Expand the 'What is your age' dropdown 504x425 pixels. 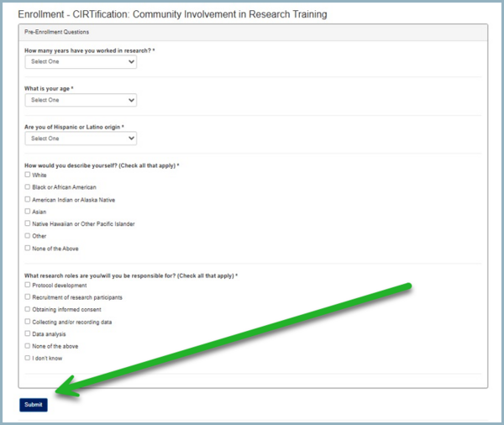(81, 100)
